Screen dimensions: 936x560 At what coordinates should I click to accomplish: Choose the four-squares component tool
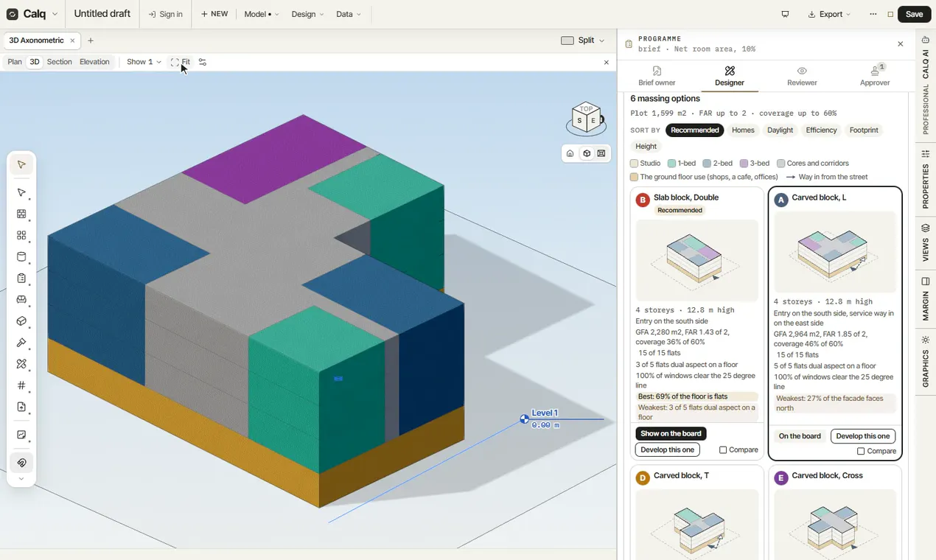click(x=21, y=236)
